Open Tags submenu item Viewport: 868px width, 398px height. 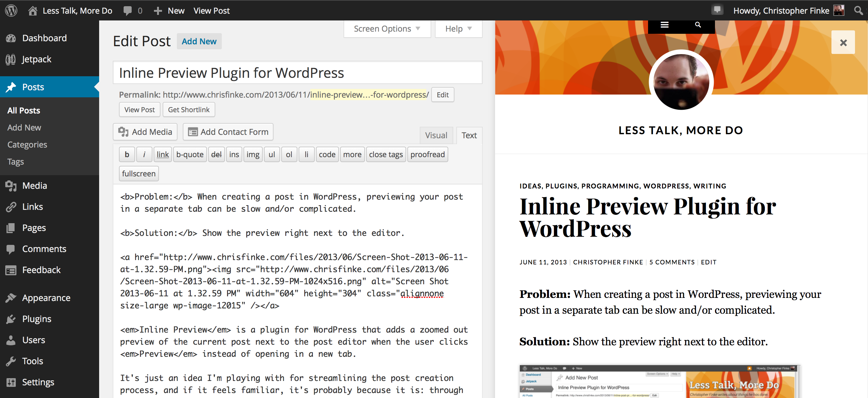point(15,162)
